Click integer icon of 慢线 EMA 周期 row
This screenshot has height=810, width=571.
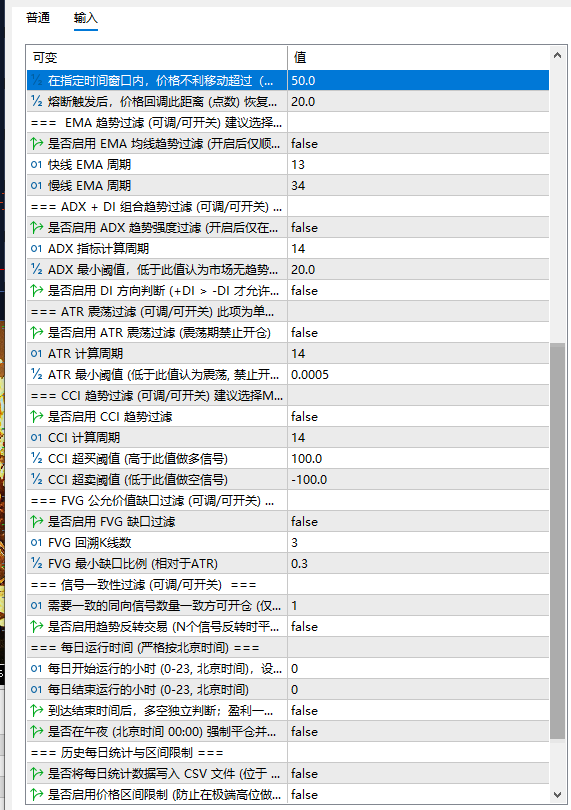(36, 185)
